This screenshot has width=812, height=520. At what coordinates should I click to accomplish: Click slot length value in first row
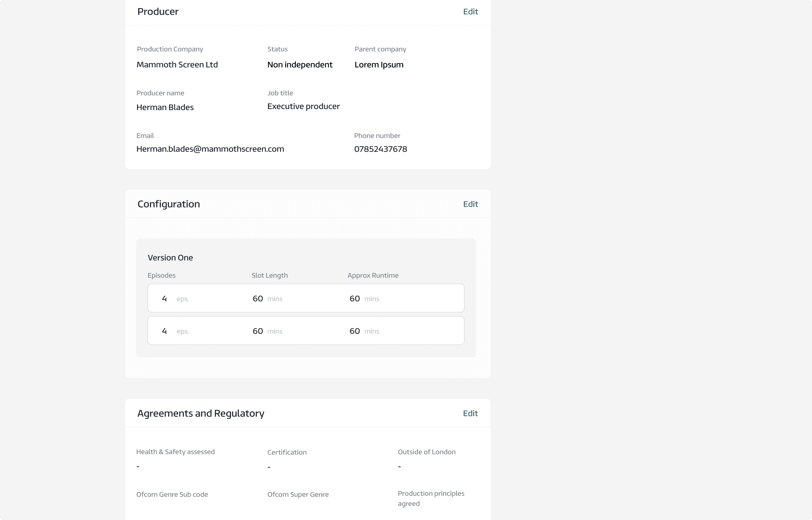[257, 299]
